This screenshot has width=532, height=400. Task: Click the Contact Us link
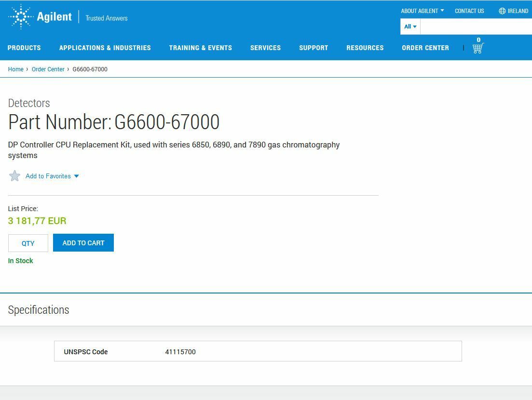[469, 11]
